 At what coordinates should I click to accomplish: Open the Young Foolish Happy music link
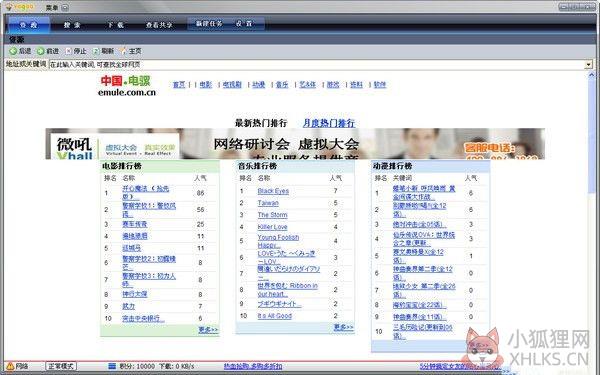(278, 241)
